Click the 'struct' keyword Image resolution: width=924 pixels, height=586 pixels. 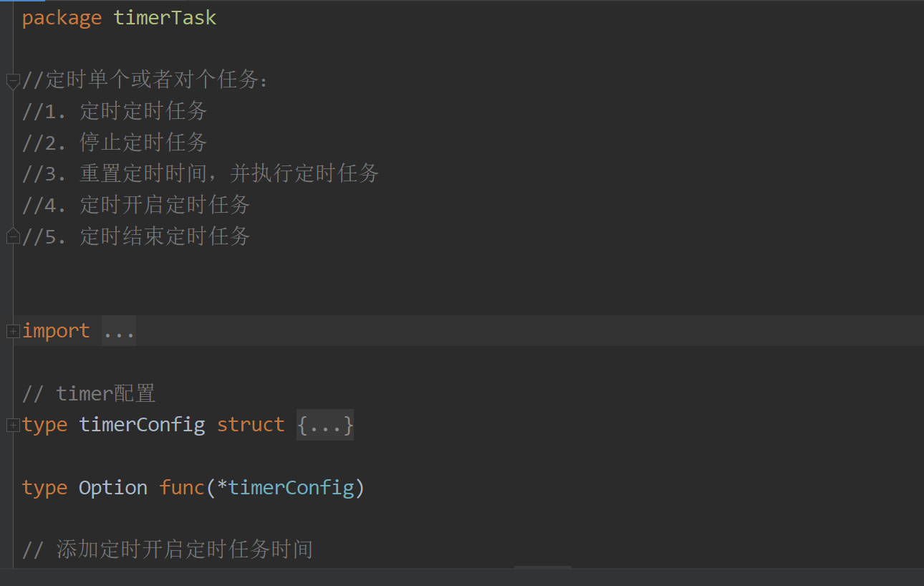251,425
